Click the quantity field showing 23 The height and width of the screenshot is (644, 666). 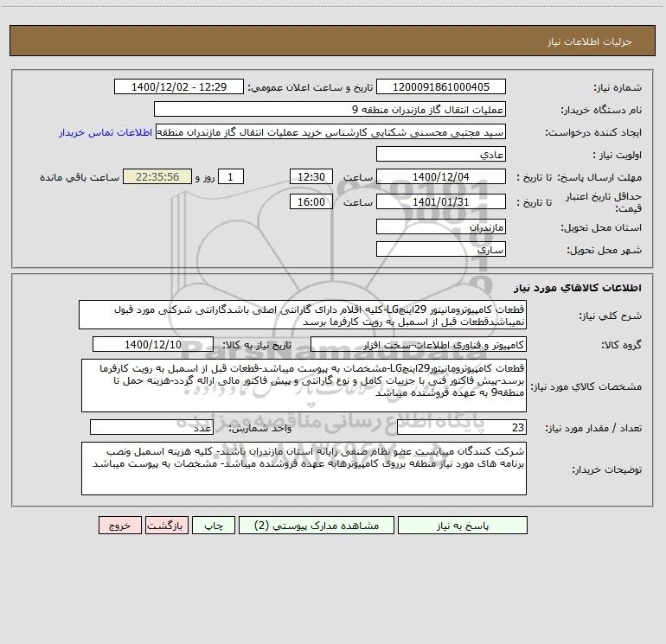coord(462,427)
